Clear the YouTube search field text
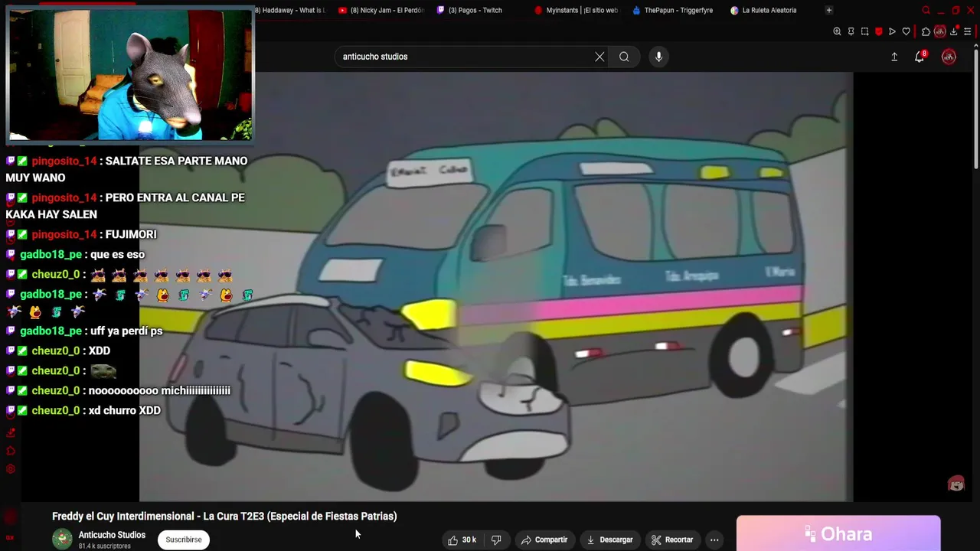Viewport: 980px width, 551px height. tap(599, 57)
